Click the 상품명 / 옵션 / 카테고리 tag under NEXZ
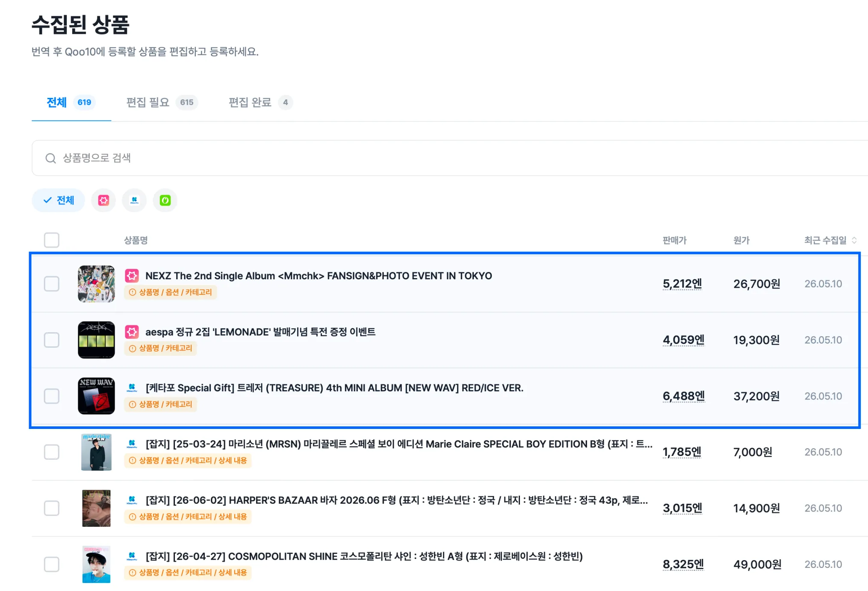868x591 pixels. point(170,293)
